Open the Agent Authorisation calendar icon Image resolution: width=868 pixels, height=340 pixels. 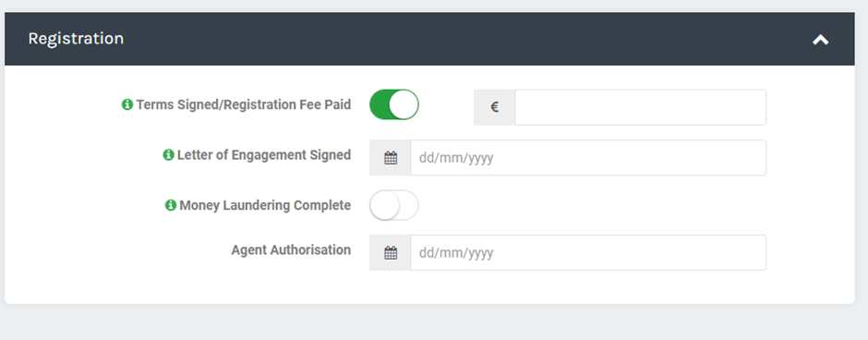click(391, 253)
